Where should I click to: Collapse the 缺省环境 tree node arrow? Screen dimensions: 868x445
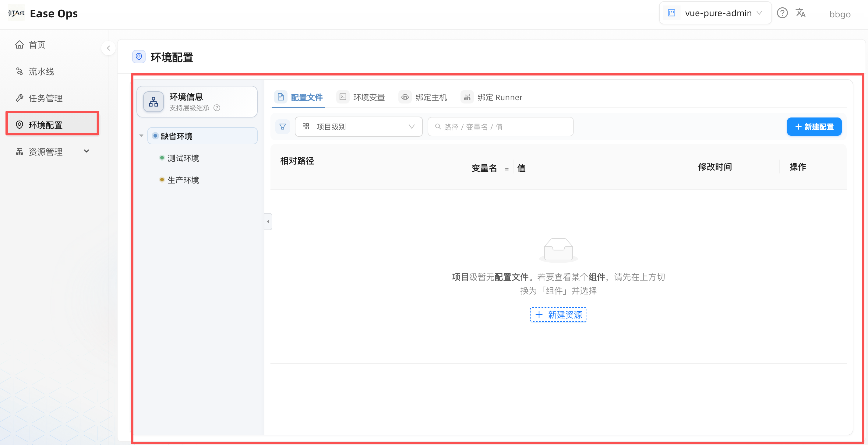[x=141, y=136]
